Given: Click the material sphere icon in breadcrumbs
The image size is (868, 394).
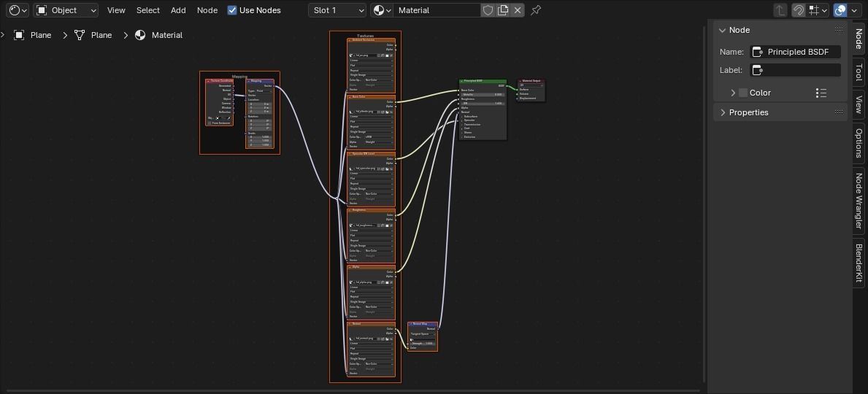Looking at the screenshot, I should tap(141, 35).
